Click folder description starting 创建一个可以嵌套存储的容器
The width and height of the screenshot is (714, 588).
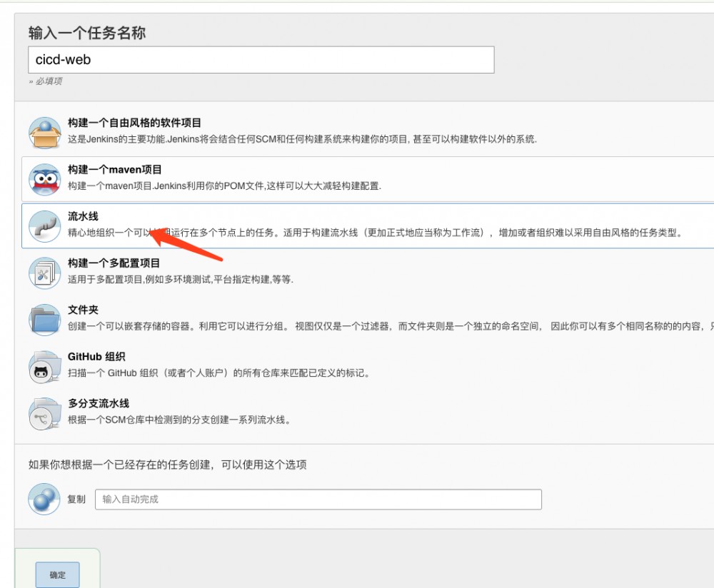(391, 326)
